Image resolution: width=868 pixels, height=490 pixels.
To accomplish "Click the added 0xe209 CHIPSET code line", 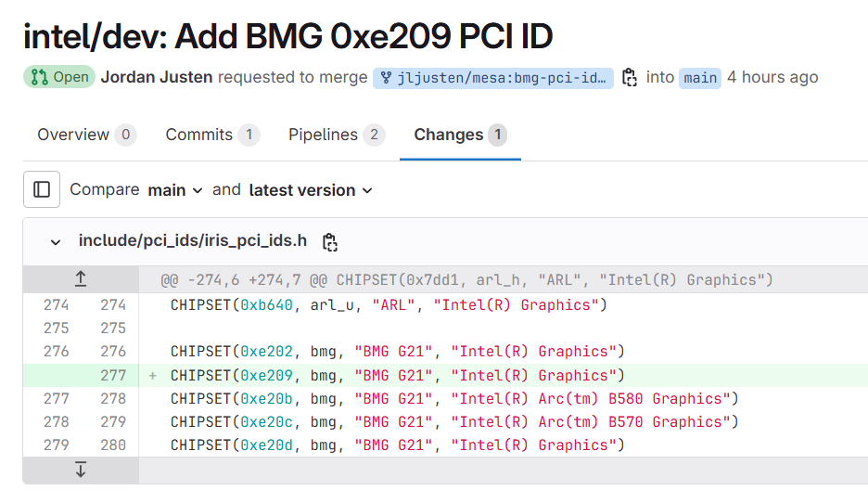I will [397, 376].
